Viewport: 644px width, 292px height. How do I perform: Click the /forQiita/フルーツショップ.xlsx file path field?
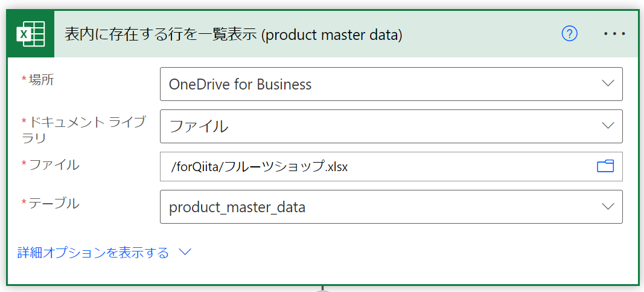pyautogui.click(x=260, y=167)
